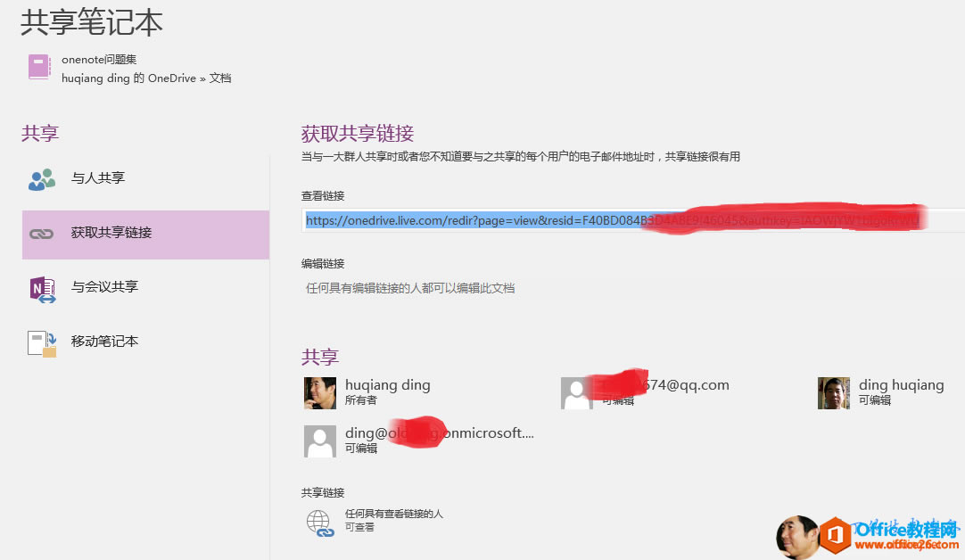Click the Office教程网 logo at bottom right

tap(892, 535)
